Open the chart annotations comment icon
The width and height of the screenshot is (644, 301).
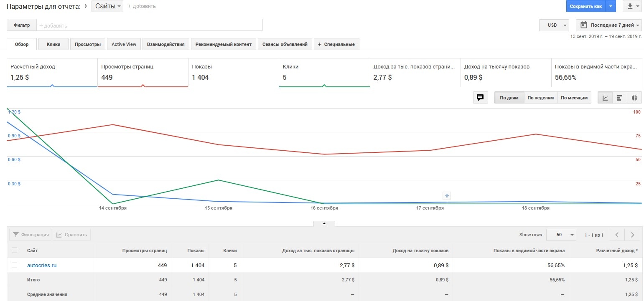480,98
